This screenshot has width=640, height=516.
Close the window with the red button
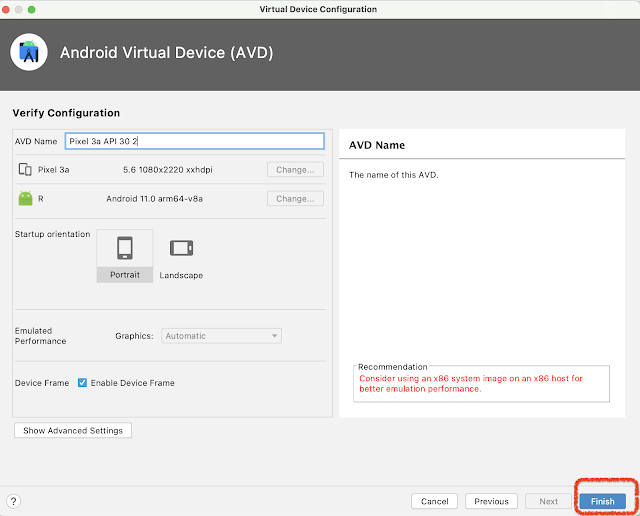[x=6, y=9]
